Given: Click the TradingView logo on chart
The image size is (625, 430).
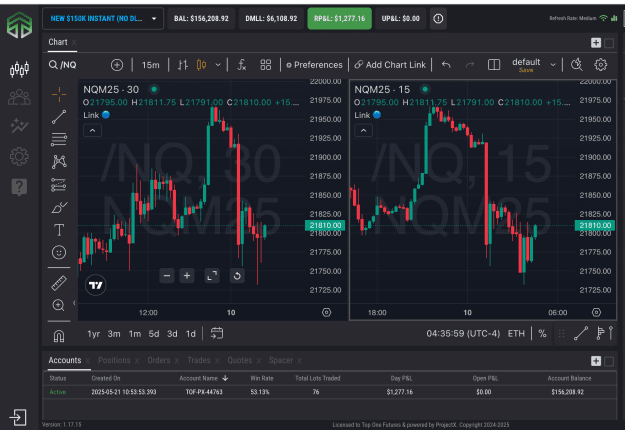Looking at the screenshot, I should click(96, 285).
